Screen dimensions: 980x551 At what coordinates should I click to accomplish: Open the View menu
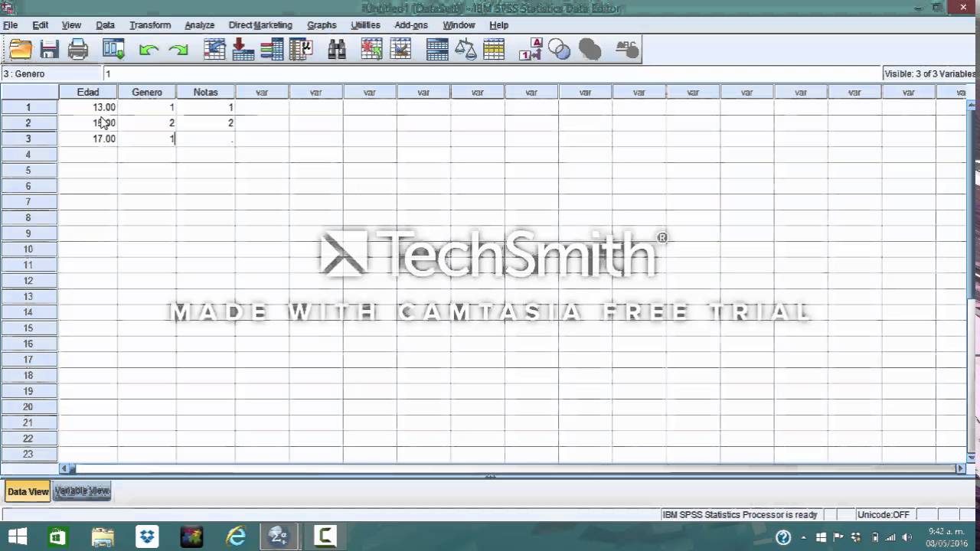[71, 25]
